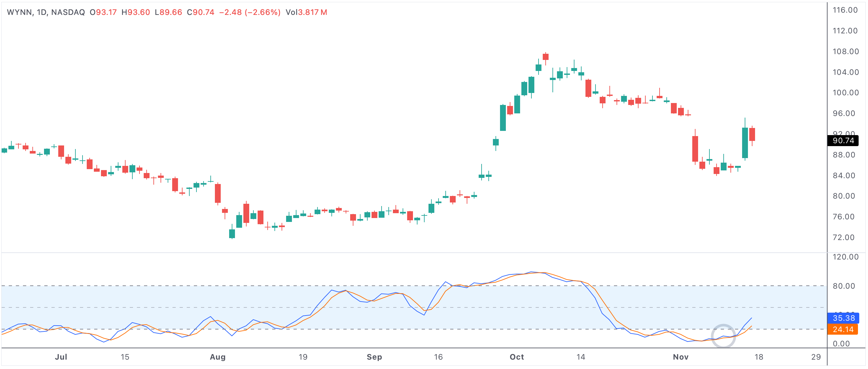868x369 pixels.
Task: Click the change value −2.48 (−2.66%)
Action: [250, 12]
